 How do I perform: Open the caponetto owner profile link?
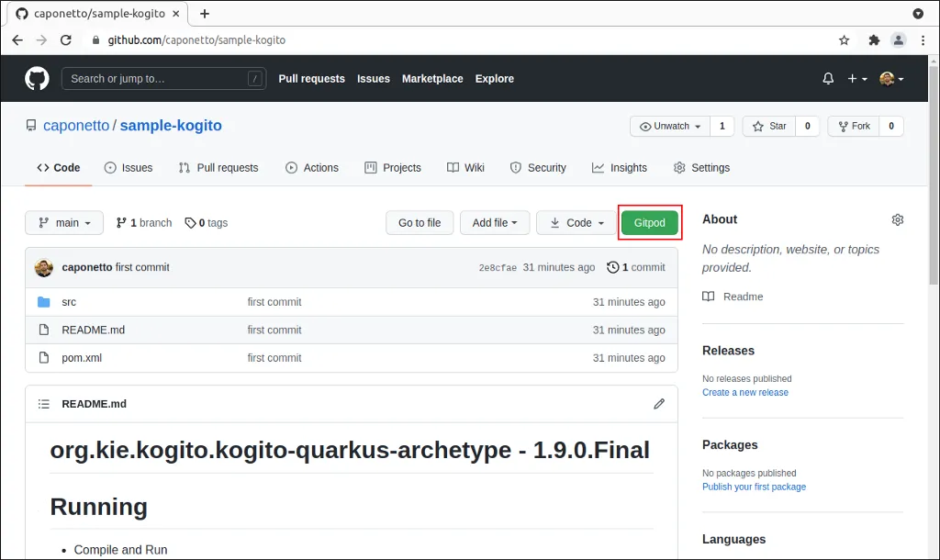pyautogui.click(x=76, y=125)
